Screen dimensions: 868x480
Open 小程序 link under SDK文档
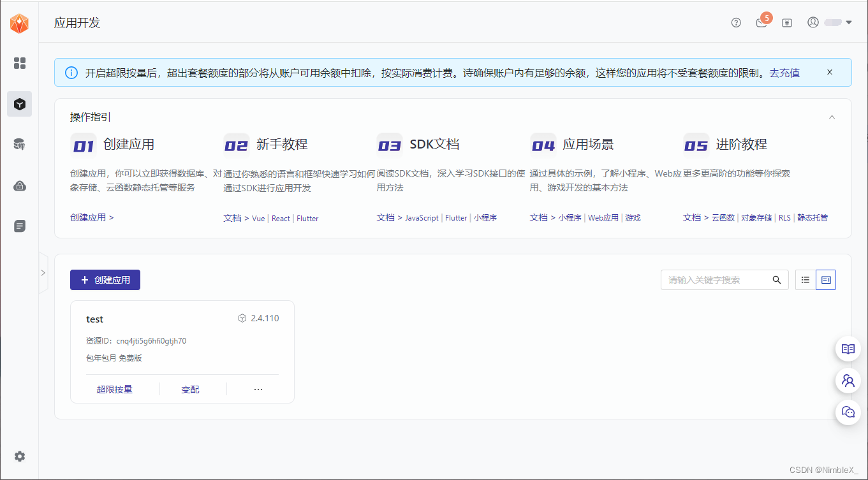(485, 217)
